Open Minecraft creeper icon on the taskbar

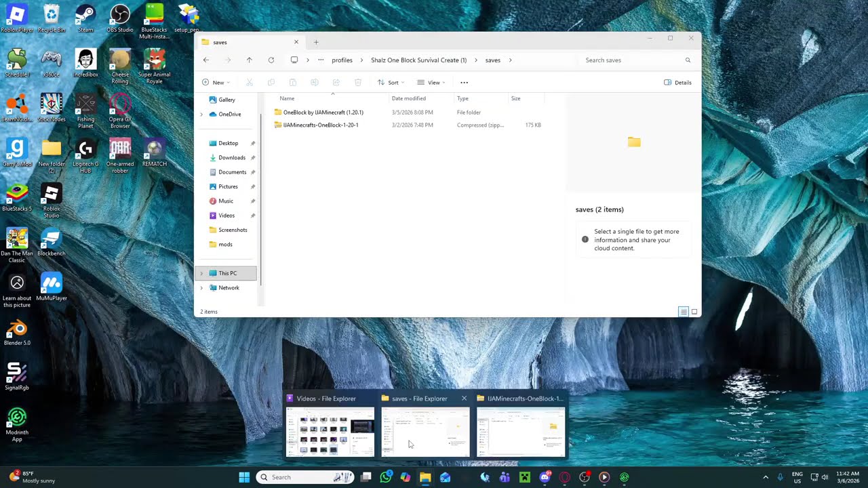coord(524,477)
